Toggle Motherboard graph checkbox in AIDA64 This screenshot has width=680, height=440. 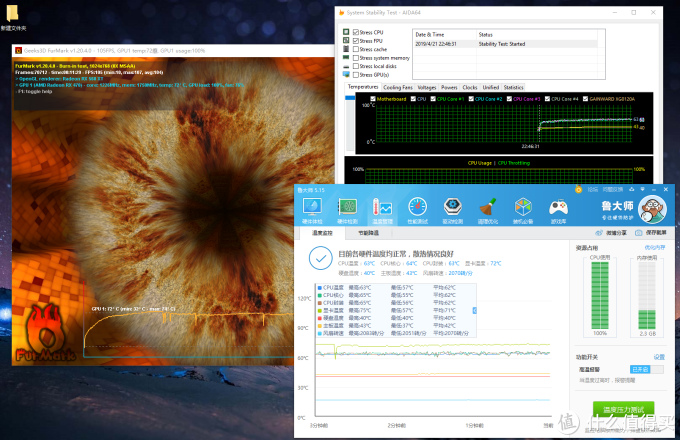[x=373, y=99]
